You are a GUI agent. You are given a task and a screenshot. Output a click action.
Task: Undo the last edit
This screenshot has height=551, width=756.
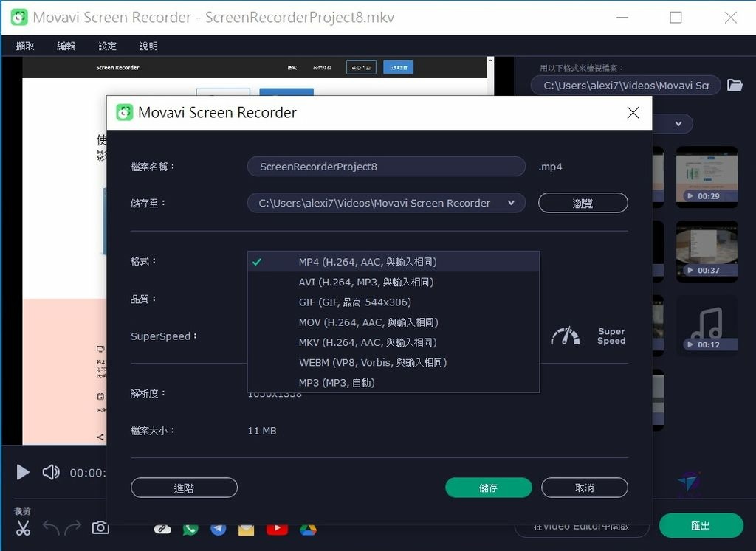[x=51, y=528]
